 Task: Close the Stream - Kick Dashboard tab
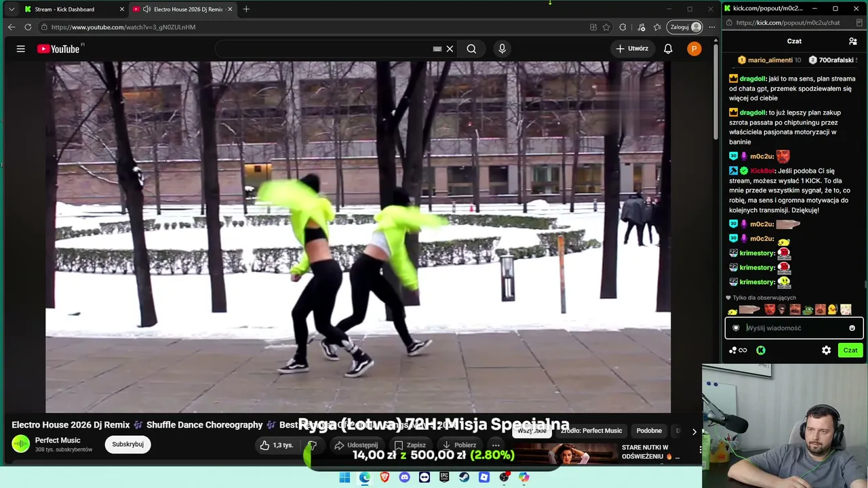[122, 9]
